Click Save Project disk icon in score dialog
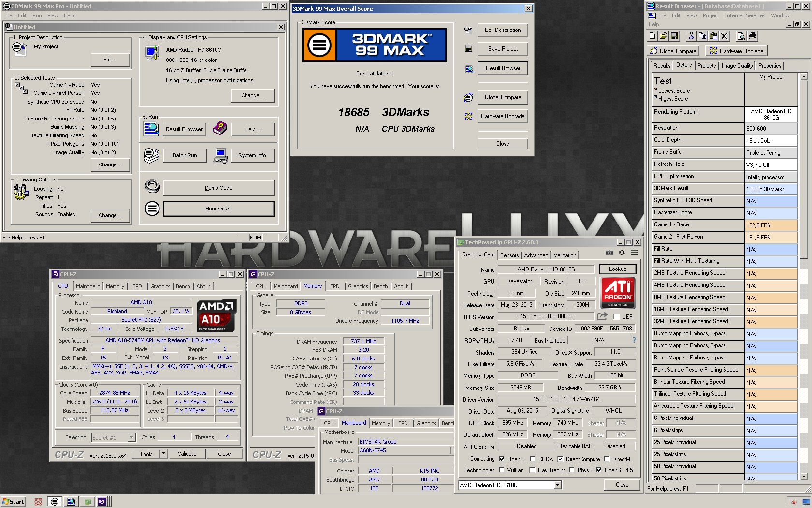The image size is (812, 508). coord(468,48)
